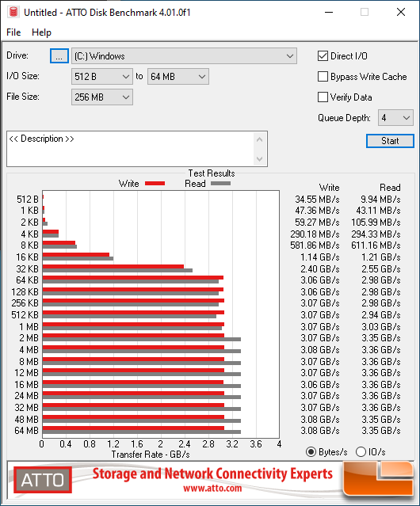This screenshot has height=506, width=420.
Task: Expand the Drive (C:) Windows dropdown
Action: click(184, 56)
